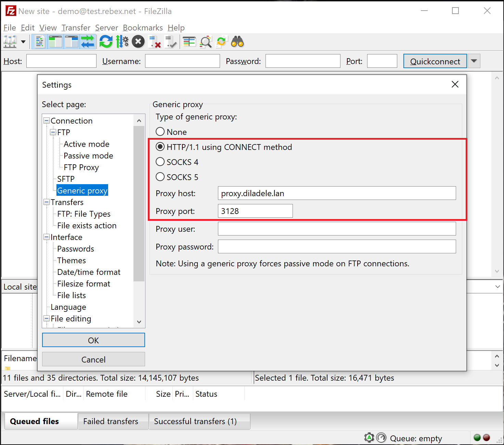Open the Edit menu
Screen dimensions: 504x445
click(x=27, y=28)
